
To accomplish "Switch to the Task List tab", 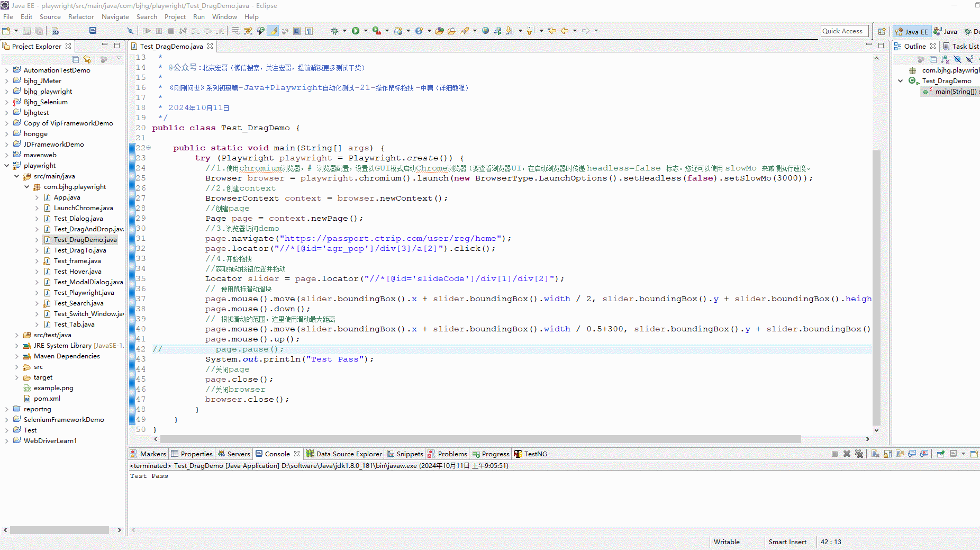I will [x=961, y=46].
